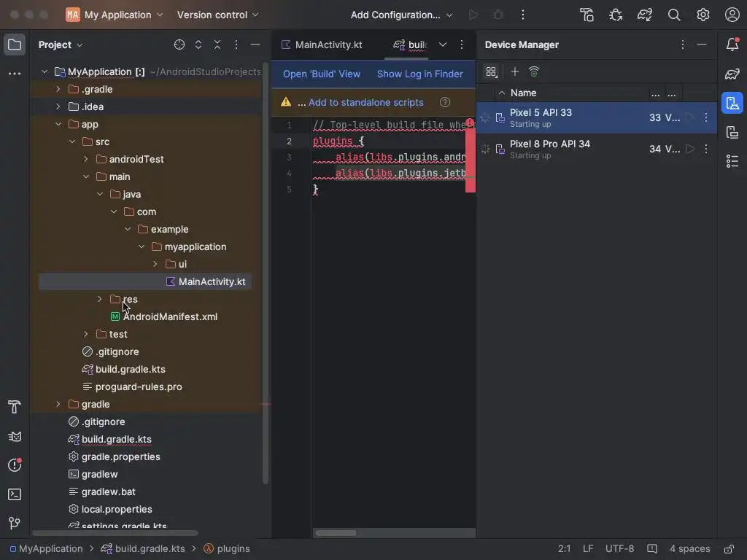Screen dimensions: 747x560
Task: Click the debug bug with arrow icon at top right
Action: (x=616, y=15)
